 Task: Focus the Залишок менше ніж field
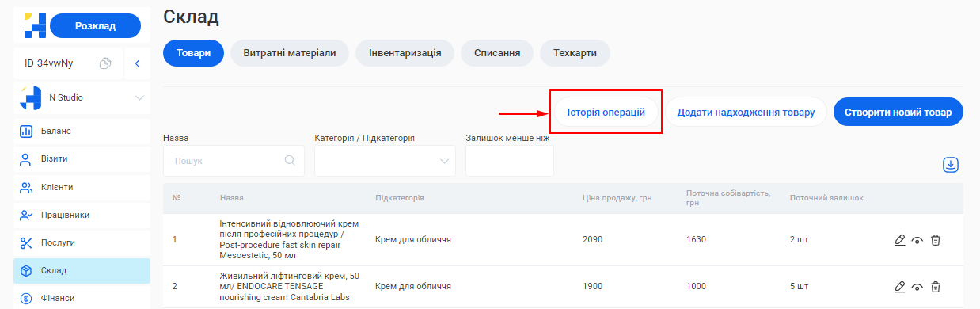510,161
